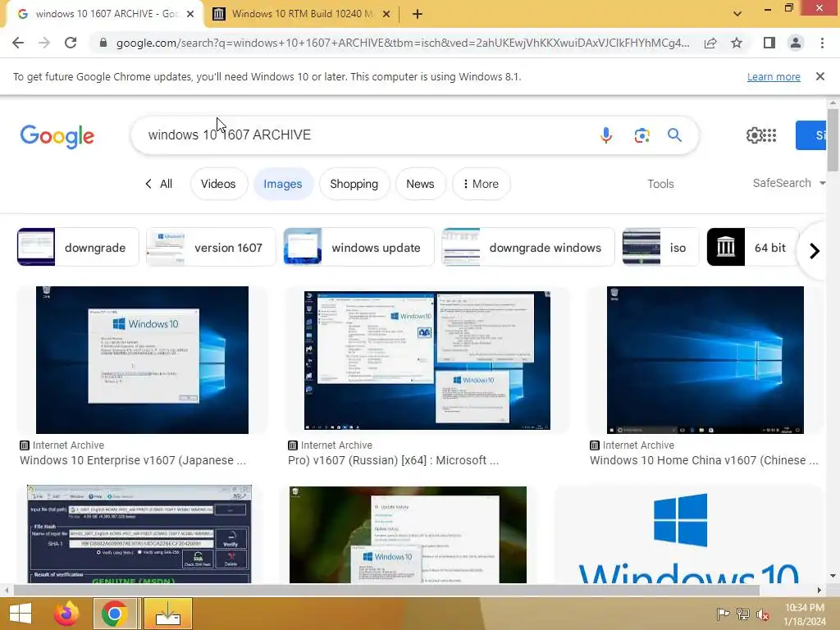The image size is (840, 630).
Task: Select the 64 bit chip
Action: tap(753, 247)
